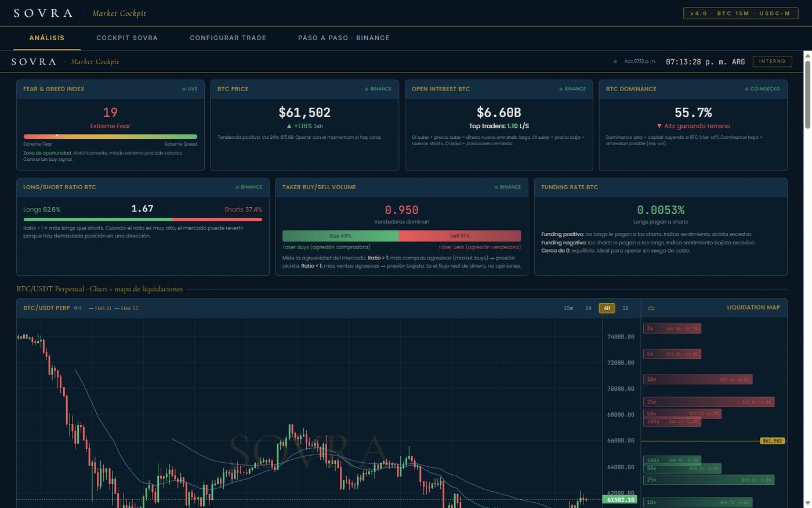The height and width of the screenshot is (508, 812).
Task: Click the BINANCE badge on Long/Short Ratio card
Action: 249,187
